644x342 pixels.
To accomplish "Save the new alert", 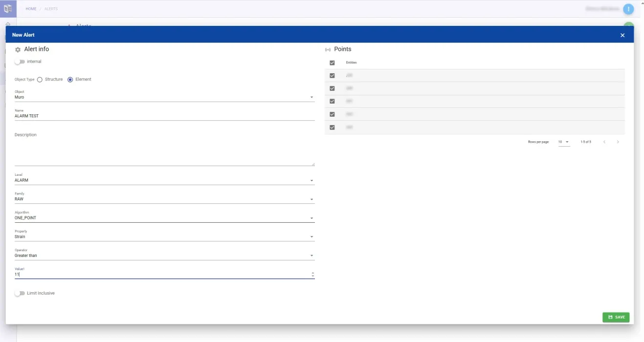I will [616, 317].
